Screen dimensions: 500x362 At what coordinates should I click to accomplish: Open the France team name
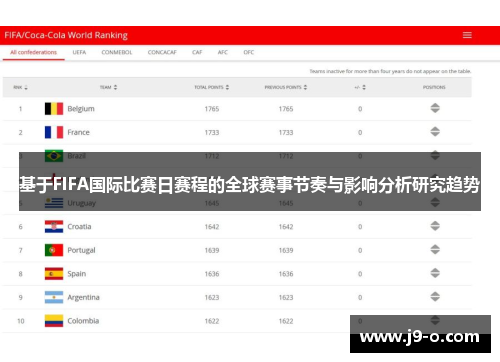[x=78, y=132]
